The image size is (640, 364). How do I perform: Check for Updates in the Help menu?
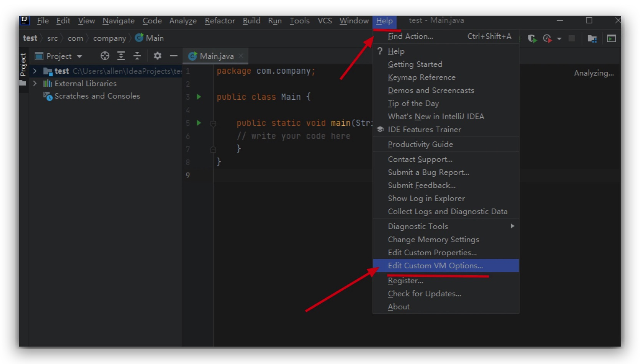(x=424, y=293)
